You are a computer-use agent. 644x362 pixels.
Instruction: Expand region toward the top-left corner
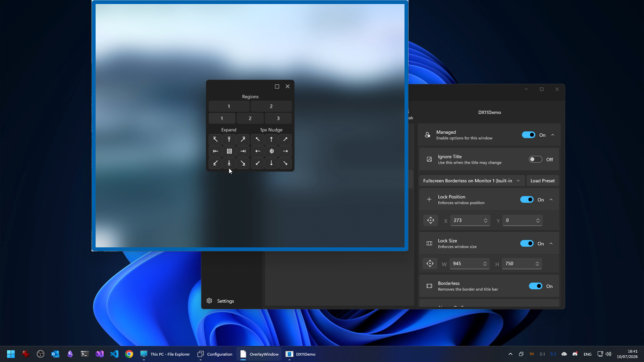(x=215, y=139)
